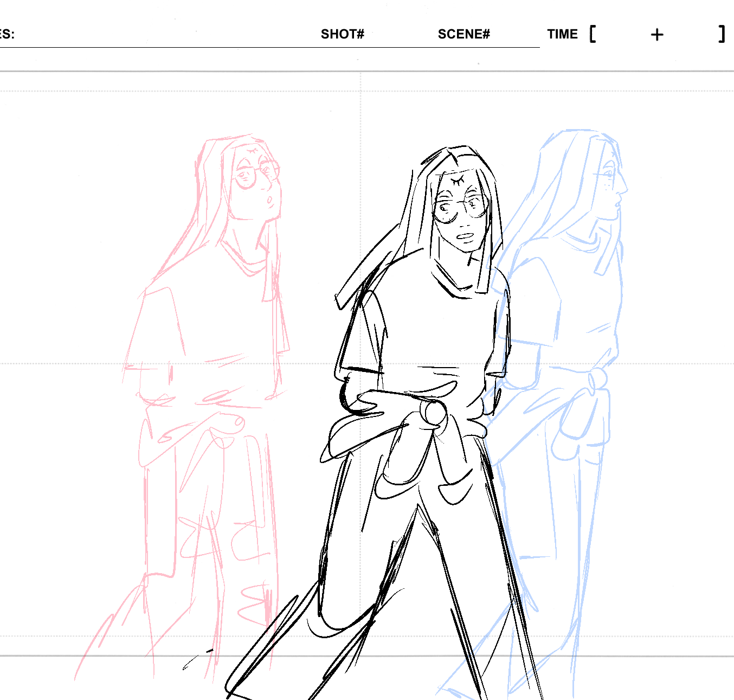Click the right bracket of TIME field

(x=722, y=34)
